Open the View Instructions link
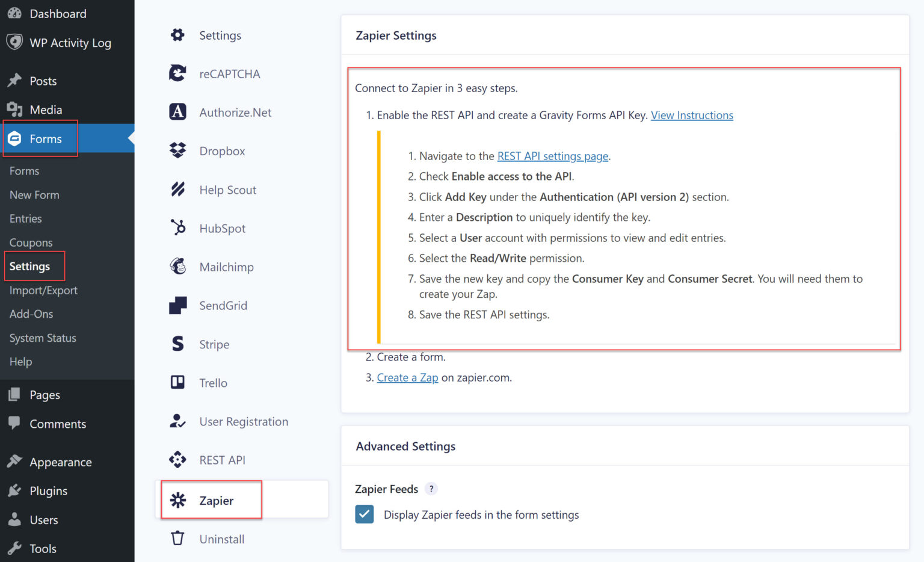Image resolution: width=924 pixels, height=562 pixels. click(x=692, y=115)
